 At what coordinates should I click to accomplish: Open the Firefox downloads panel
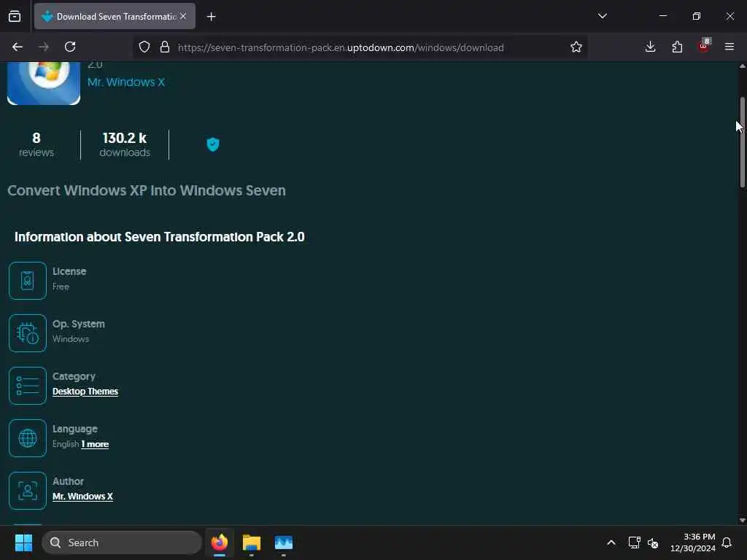[650, 47]
